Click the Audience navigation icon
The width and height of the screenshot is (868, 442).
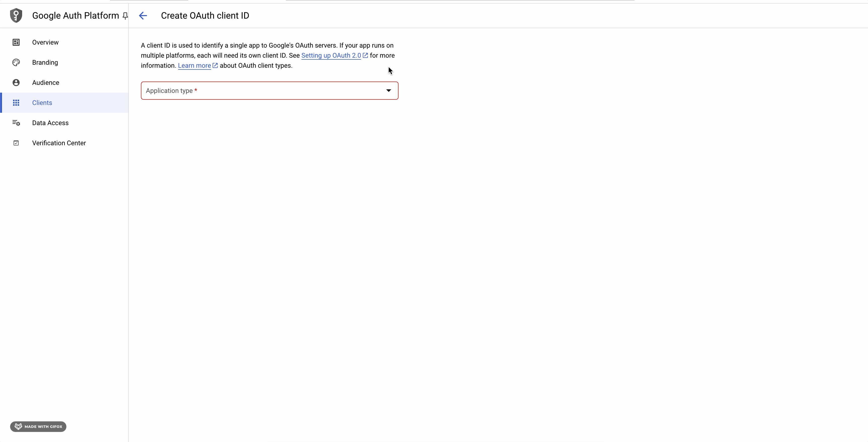pos(16,82)
